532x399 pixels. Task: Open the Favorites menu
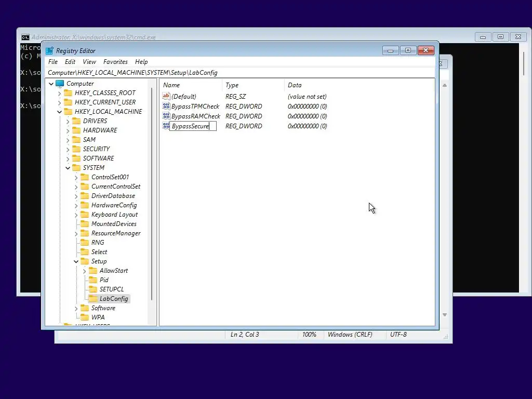point(115,62)
